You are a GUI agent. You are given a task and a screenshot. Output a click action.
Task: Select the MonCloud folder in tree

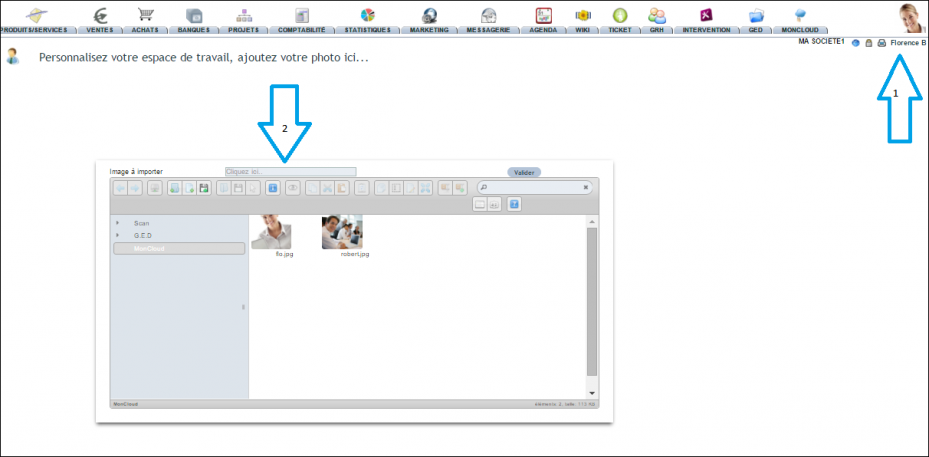(x=179, y=248)
